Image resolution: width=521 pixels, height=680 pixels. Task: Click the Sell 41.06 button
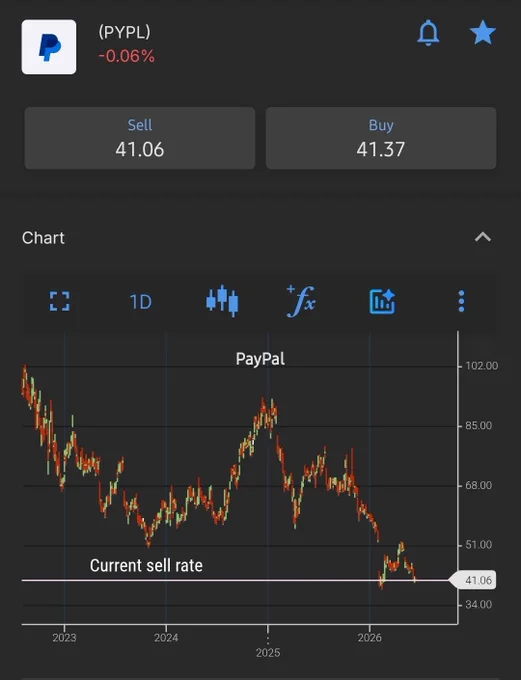[140, 138]
